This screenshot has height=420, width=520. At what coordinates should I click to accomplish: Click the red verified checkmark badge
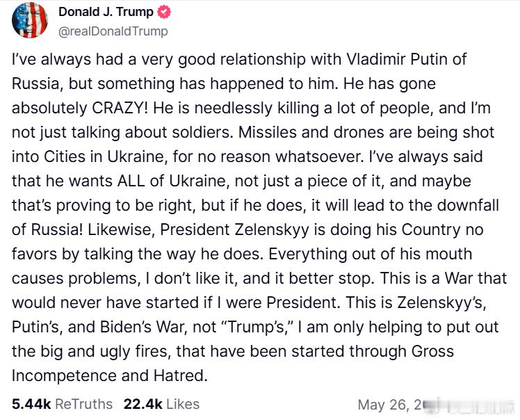click(x=164, y=13)
